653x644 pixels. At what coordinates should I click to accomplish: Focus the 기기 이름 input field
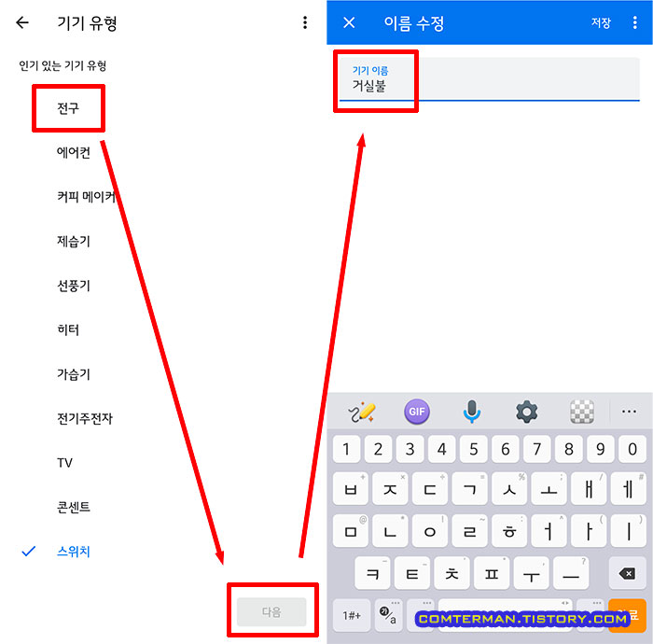pyautogui.click(x=490, y=79)
